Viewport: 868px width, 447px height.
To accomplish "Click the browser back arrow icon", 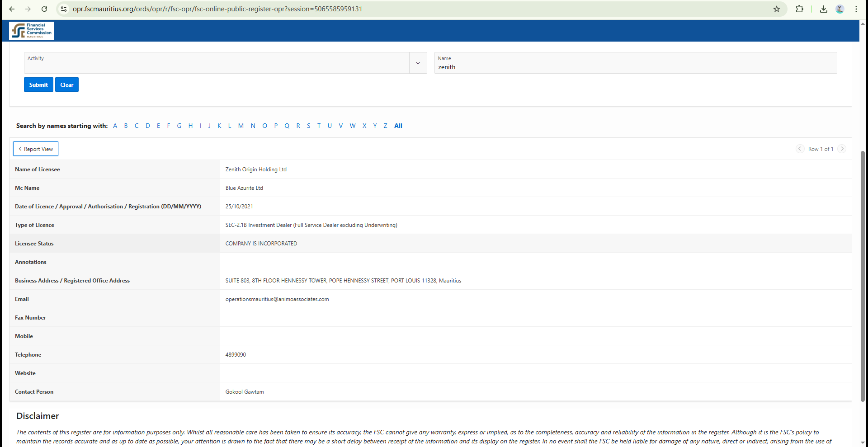I will tap(12, 9).
